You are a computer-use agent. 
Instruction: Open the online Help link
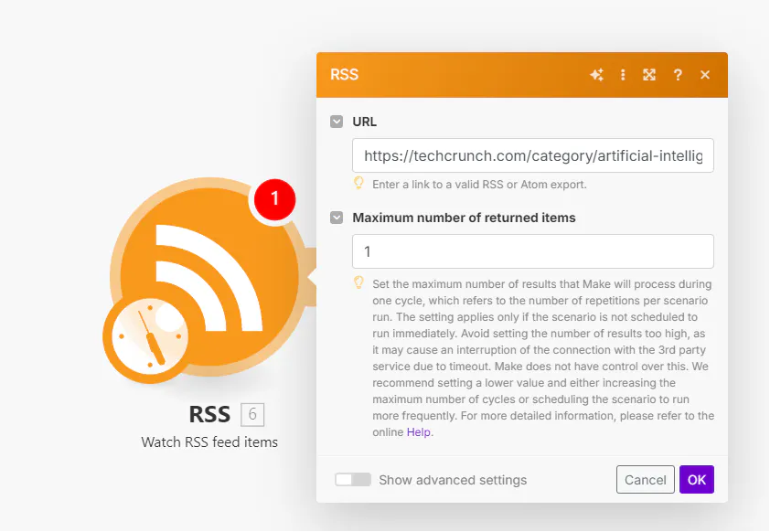(x=419, y=431)
